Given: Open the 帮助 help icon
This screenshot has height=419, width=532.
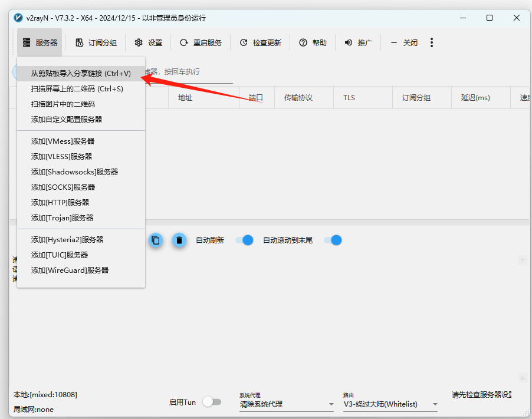Looking at the screenshot, I should coord(303,43).
